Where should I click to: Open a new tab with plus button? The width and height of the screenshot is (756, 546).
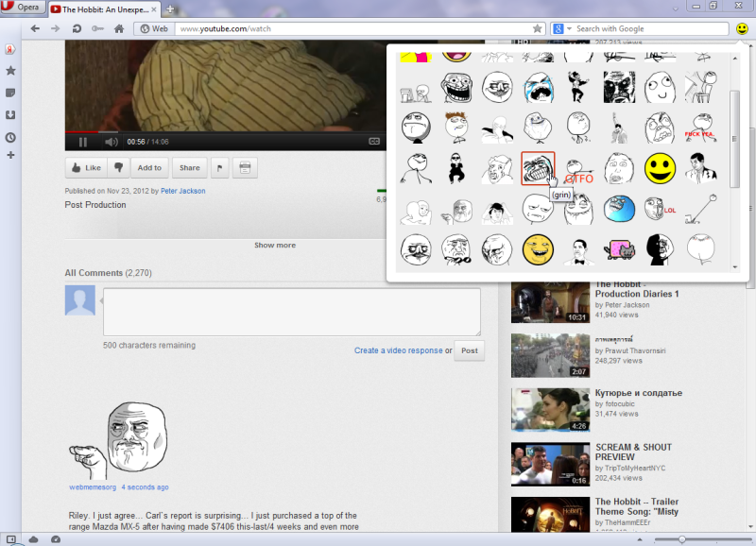click(x=170, y=9)
